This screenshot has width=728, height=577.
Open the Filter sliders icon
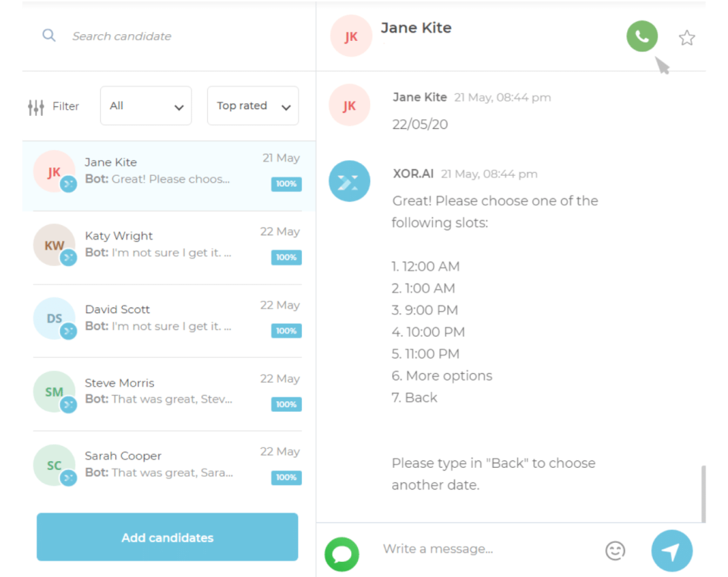(x=36, y=107)
